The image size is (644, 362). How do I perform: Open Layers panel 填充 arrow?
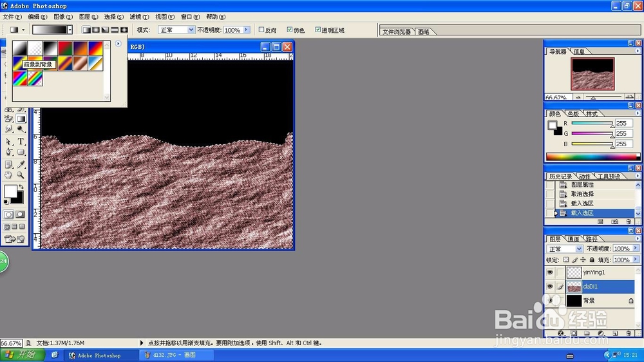(636, 260)
